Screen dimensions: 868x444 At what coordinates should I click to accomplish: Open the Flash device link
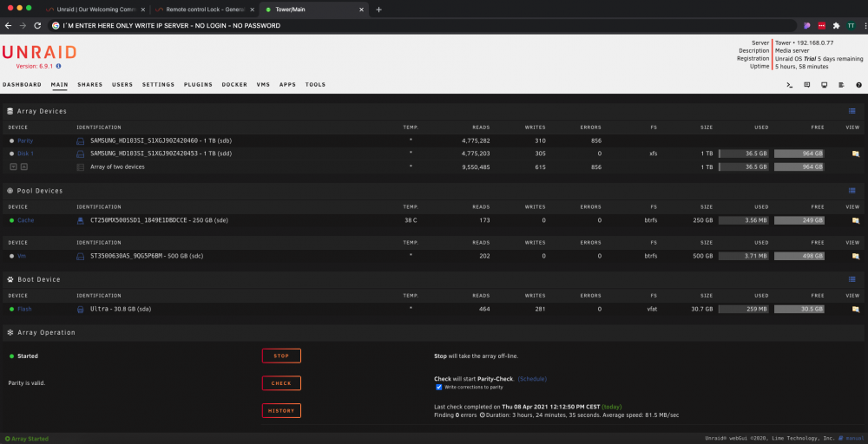[x=24, y=309]
